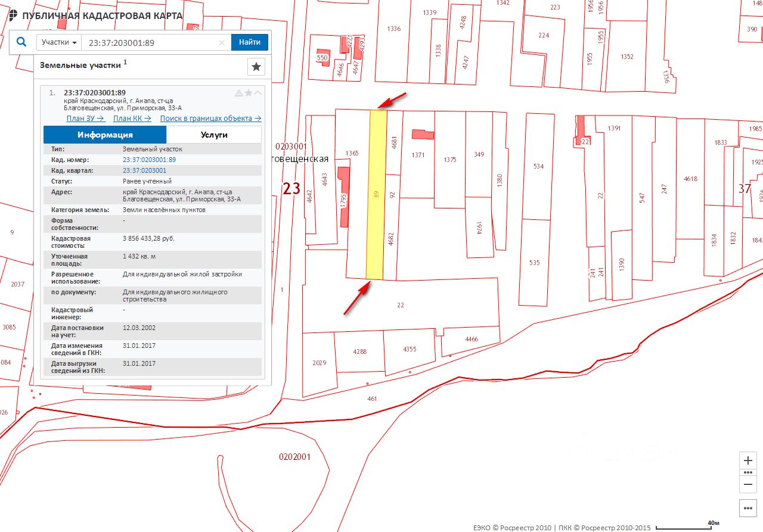763x532 pixels.
Task: Click the Ранее учтенный status value
Action: pyautogui.click(x=147, y=181)
